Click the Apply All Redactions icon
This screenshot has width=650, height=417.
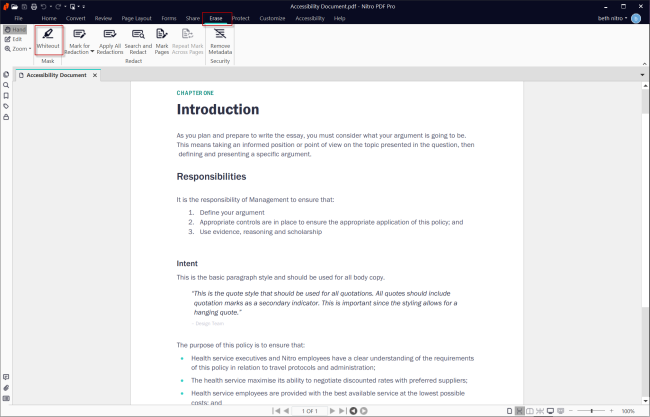click(109, 40)
